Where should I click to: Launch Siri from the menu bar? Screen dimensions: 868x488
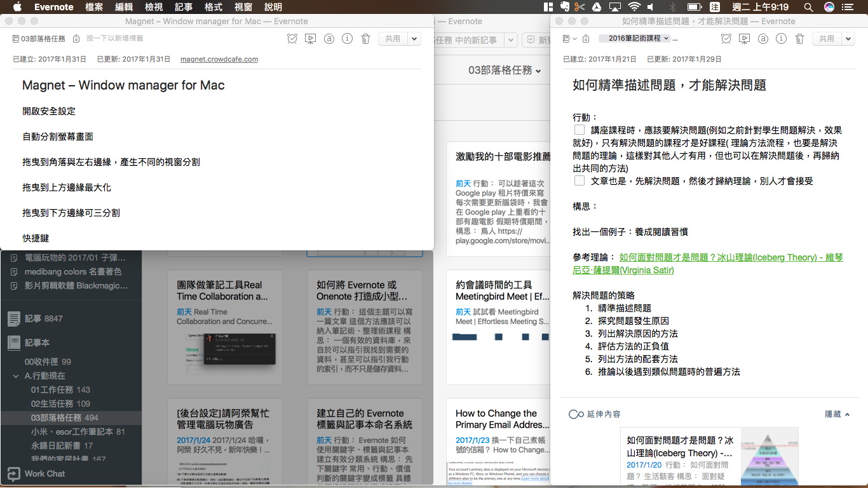[829, 7]
